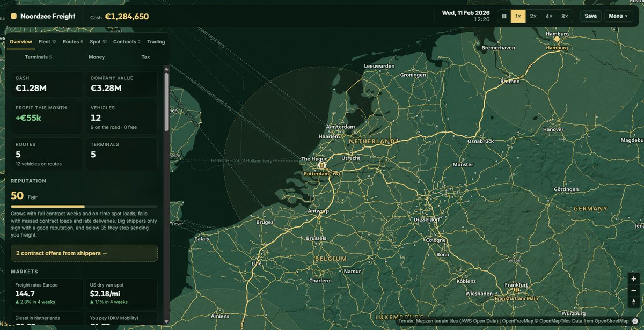Click the Brussels city label
The width and height of the screenshot is (644, 330).
coord(316,238)
